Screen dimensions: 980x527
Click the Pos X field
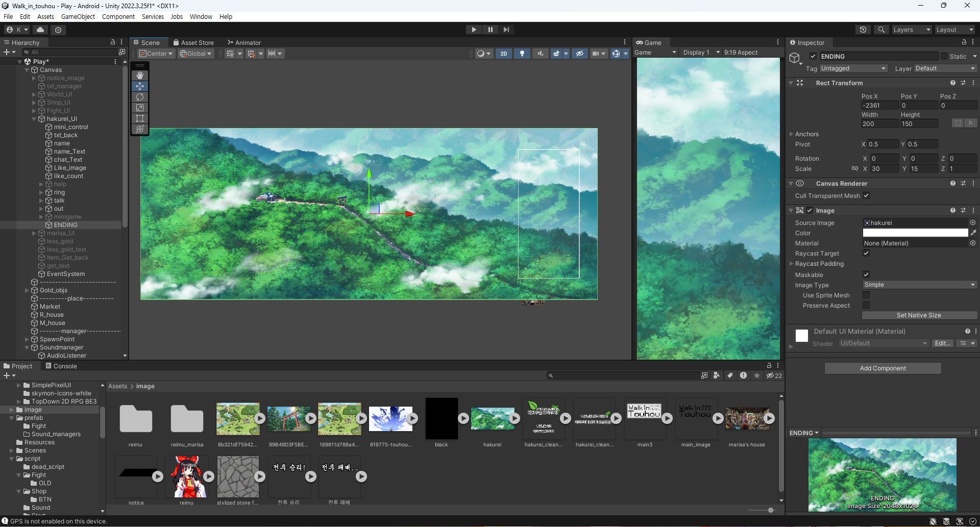[879, 106]
